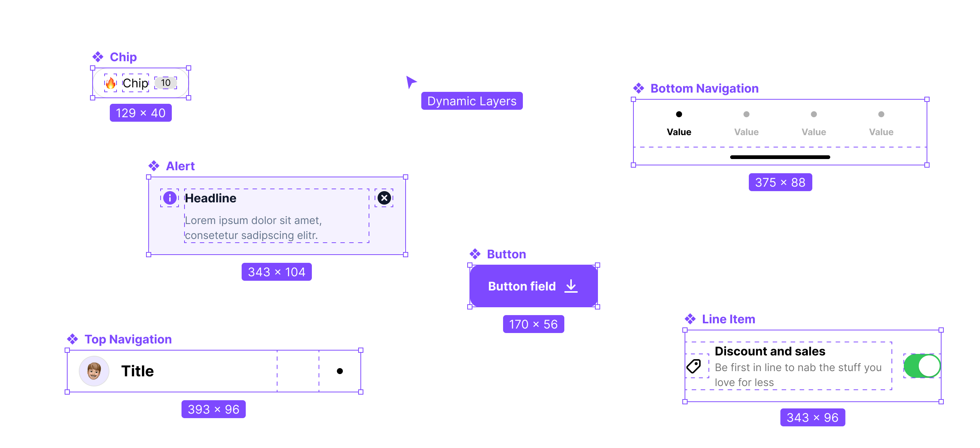Click the component diamond icon beside Bottom Navigation label
Image resolution: width=980 pixels, height=448 pixels.
(638, 88)
